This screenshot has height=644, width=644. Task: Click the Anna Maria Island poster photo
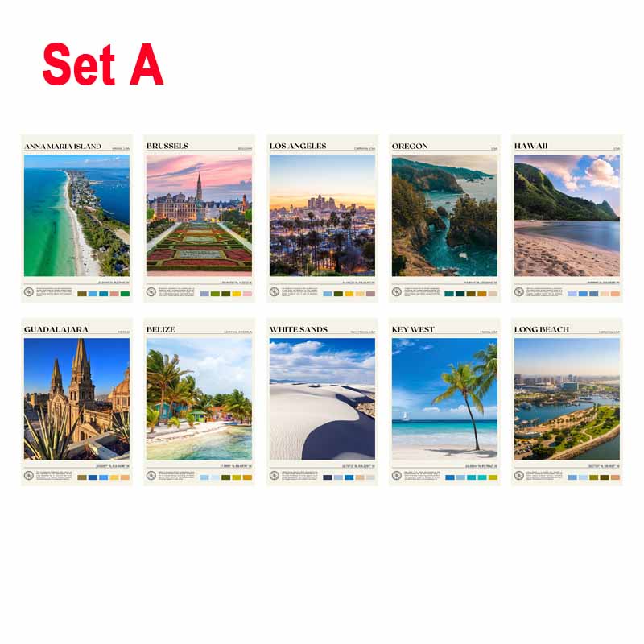coord(76,215)
